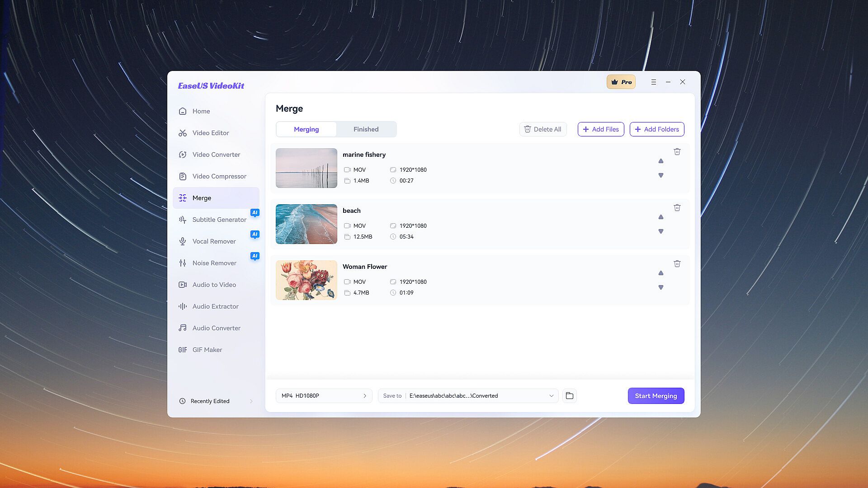
Task: Select the Merging tab
Action: [x=306, y=129]
